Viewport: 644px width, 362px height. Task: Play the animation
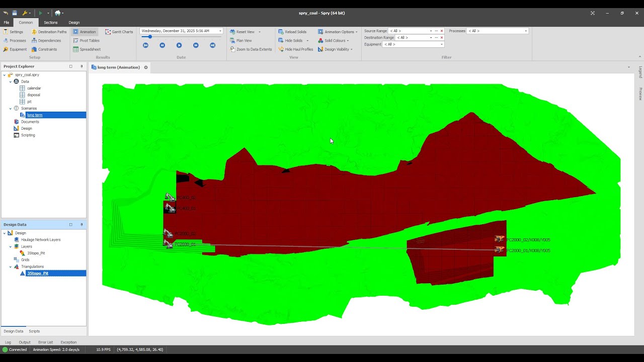tap(179, 45)
